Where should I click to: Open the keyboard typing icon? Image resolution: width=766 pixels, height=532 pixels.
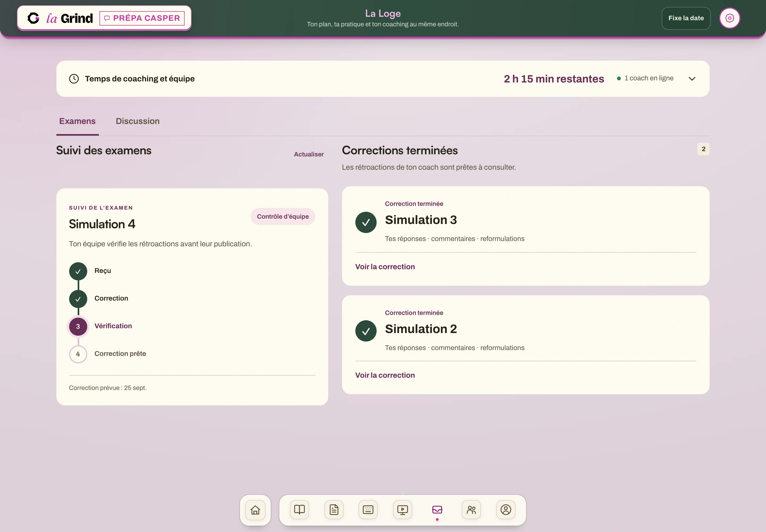point(368,510)
